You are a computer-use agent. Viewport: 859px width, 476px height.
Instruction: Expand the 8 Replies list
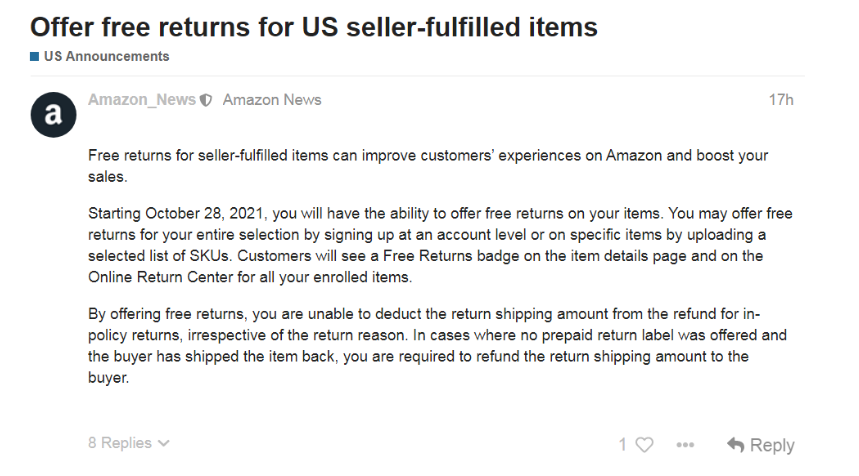tap(129, 443)
